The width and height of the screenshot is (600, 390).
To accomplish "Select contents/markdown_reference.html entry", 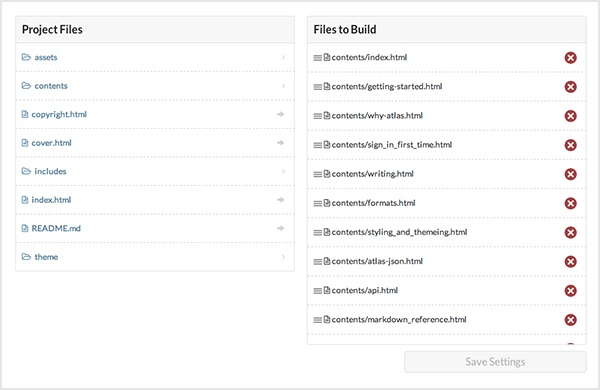I will 399,320.
